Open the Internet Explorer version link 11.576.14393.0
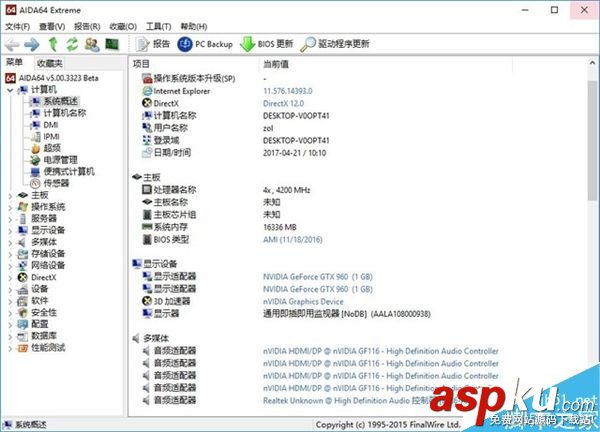 288,91
